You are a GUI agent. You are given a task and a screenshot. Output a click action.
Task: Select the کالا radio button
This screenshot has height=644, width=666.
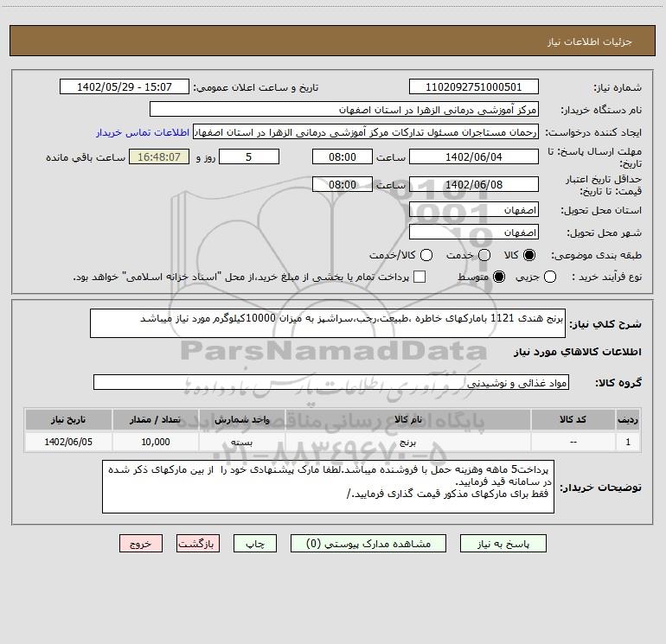pyautogui.click(x=529, y=255)
